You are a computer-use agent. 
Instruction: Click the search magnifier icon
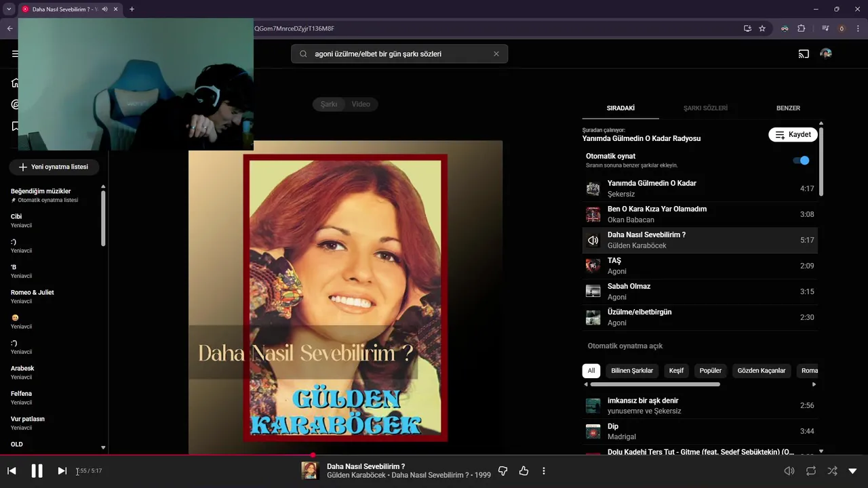pyautogui.click(x=303, y=54)
